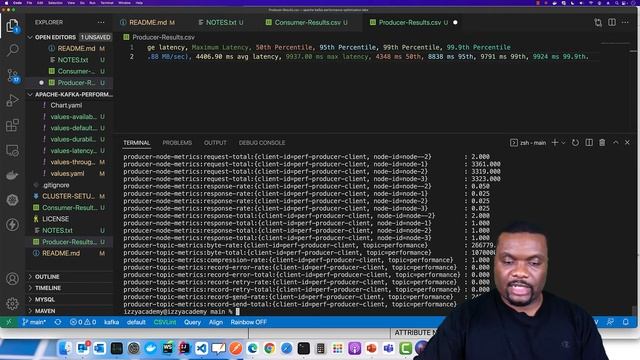
Task: Switch to the Output panel tab
Action: pos(215,143)
